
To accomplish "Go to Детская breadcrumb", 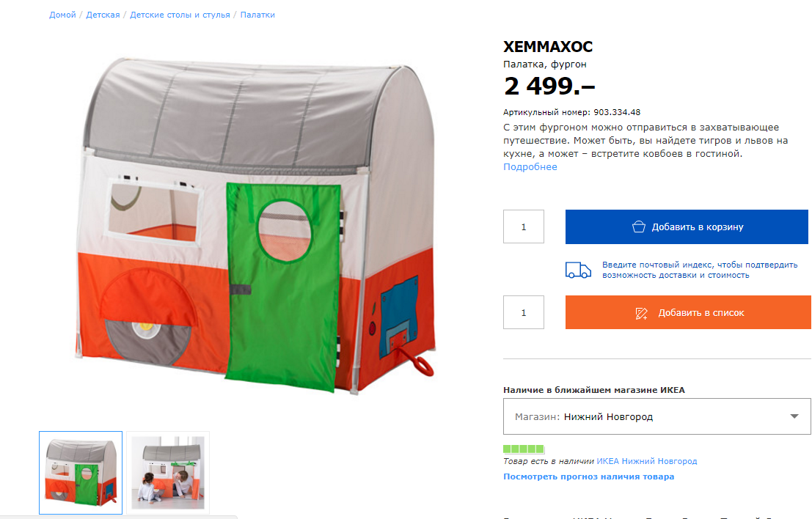I will click(x=103, y=15).
